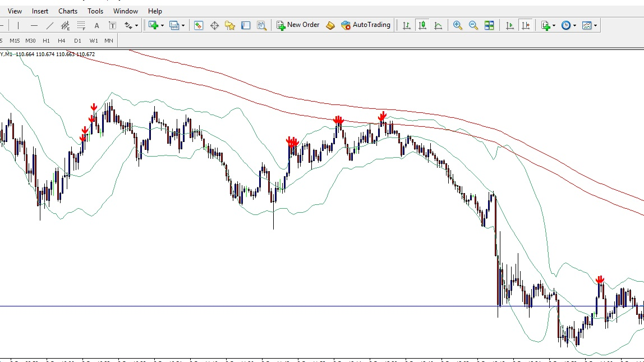Select the text 'A' drawing tool
The image size is (644, 362).
click(x=96, y=25)
